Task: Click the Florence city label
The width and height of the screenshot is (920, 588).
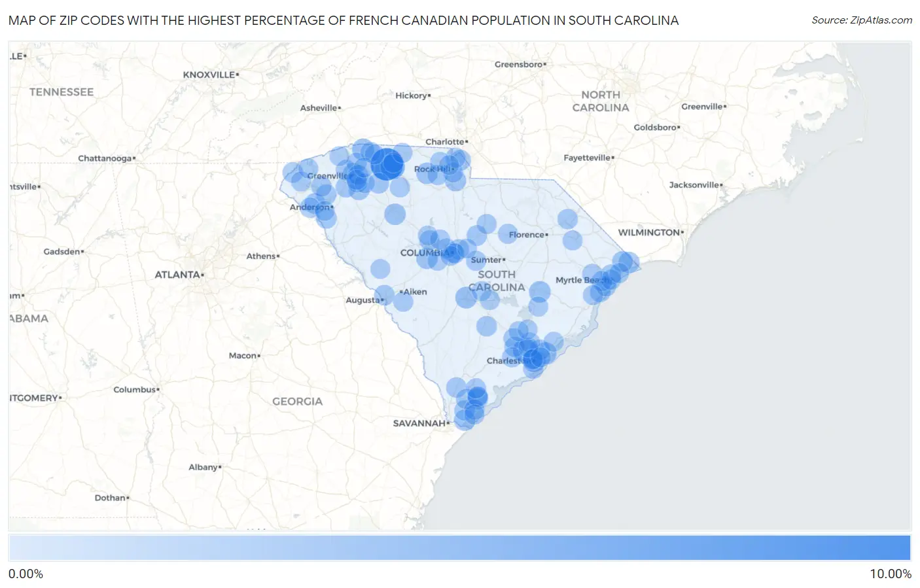Action: pyautogui.click(x=528, y=234)
